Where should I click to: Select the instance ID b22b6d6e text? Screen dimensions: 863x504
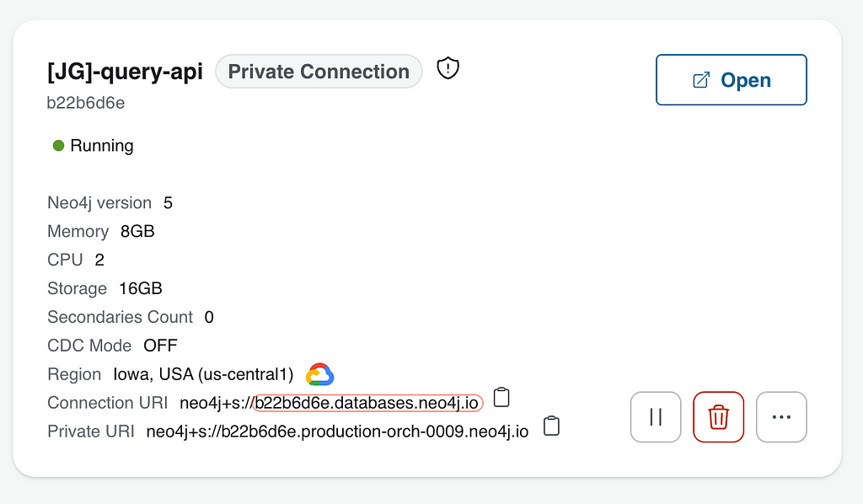point(86,103)
